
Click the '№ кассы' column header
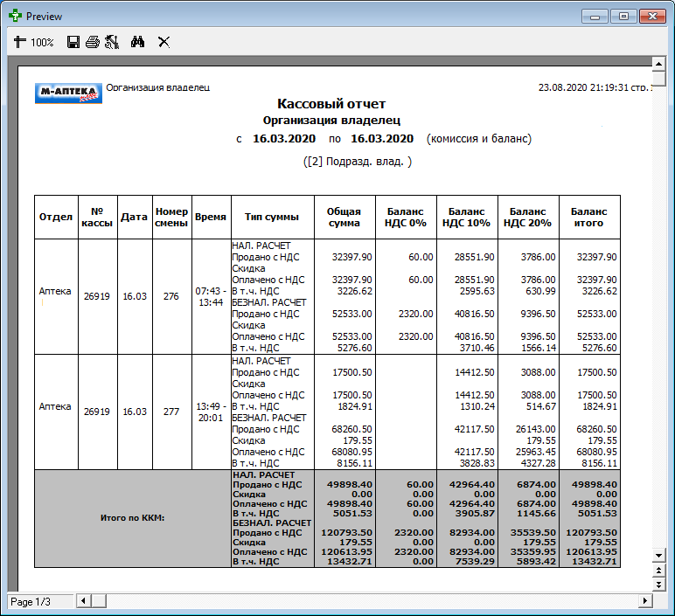pos(97,217)
